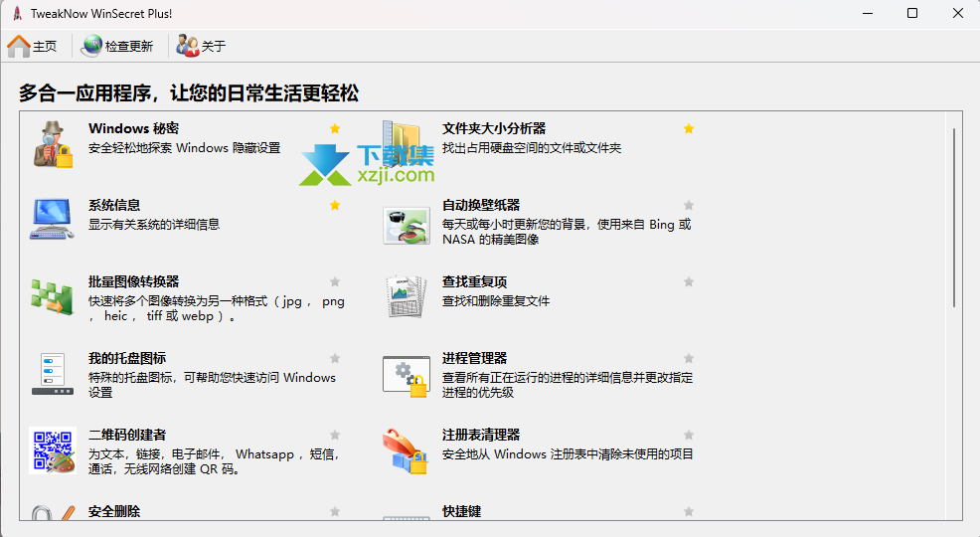The height and width of the screenshot is (537, 980).
Task: Unfavorite Windows 秘密 using its gold star
Action: 335,129
